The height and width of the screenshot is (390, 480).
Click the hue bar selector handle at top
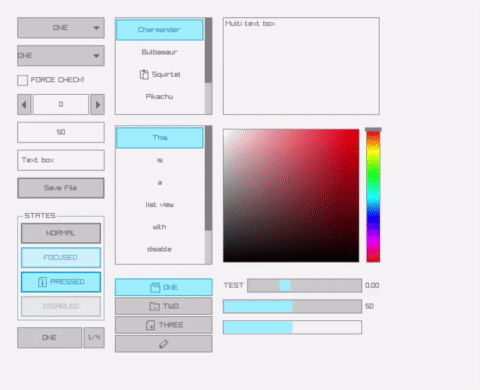point(373,129)
